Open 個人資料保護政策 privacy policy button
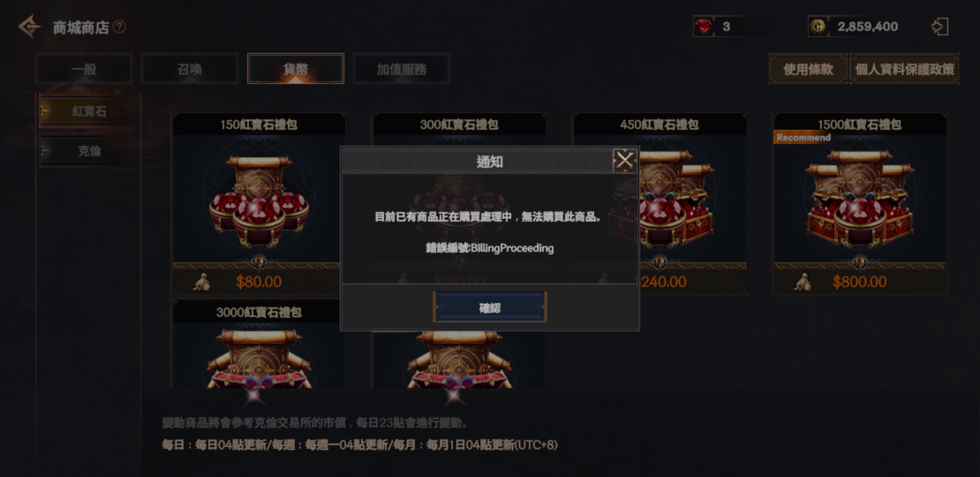The image size is (980, 477). coord(905,68)
